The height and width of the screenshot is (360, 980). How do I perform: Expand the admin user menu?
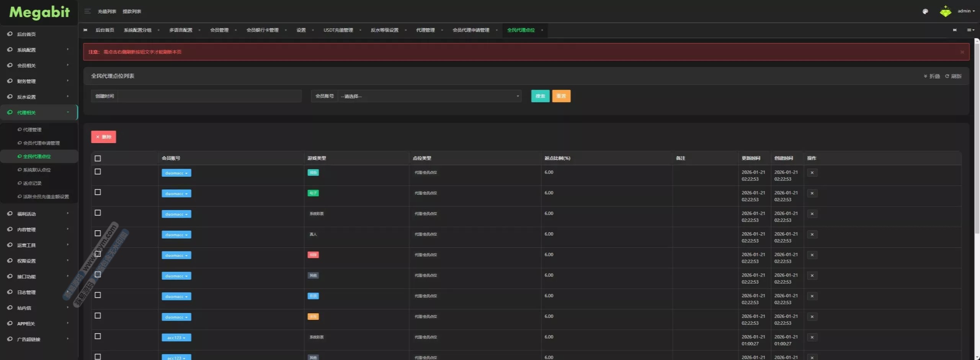(966, 11)
